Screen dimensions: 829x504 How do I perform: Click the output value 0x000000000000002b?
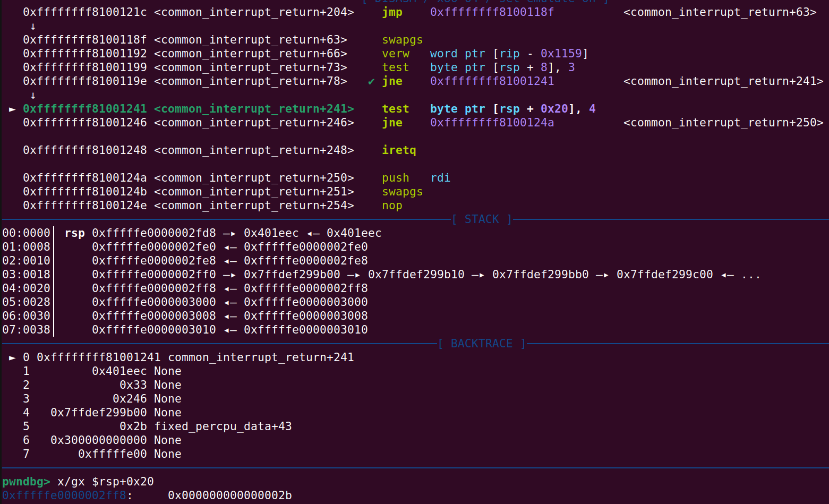229,496
